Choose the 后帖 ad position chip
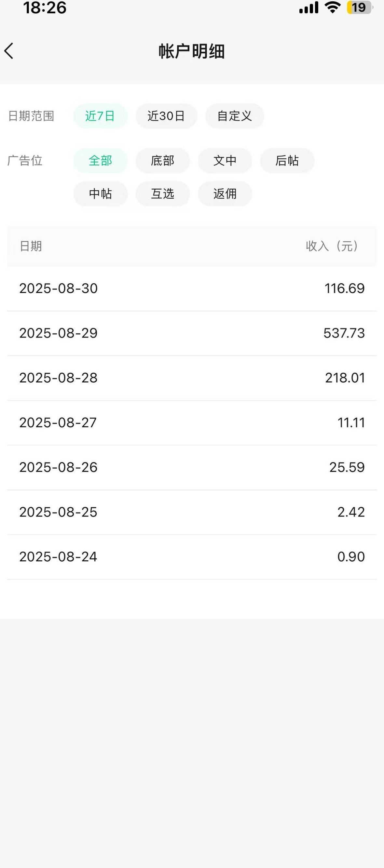384x868 pixels. [287, 160]
